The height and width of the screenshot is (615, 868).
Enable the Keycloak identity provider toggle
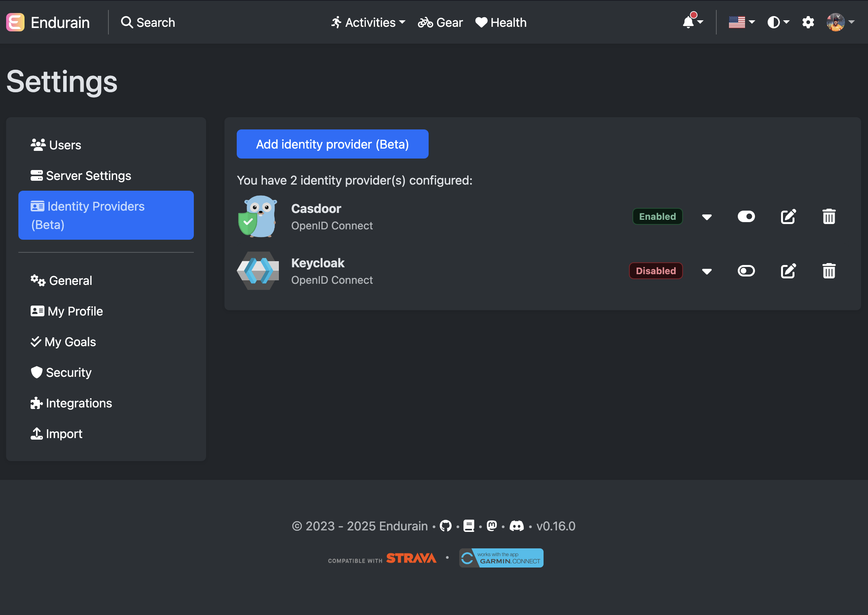point(746,271)
